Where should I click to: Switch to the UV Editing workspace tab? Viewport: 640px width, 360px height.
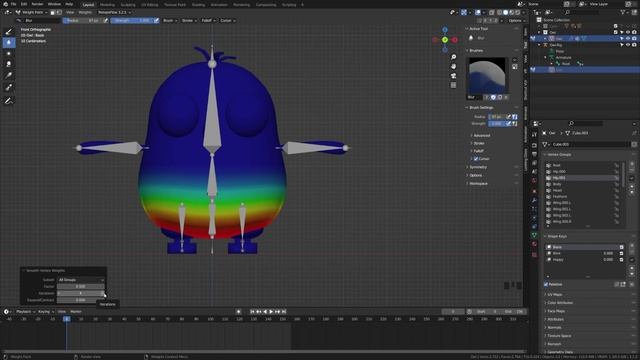click(x=149, y=5)
